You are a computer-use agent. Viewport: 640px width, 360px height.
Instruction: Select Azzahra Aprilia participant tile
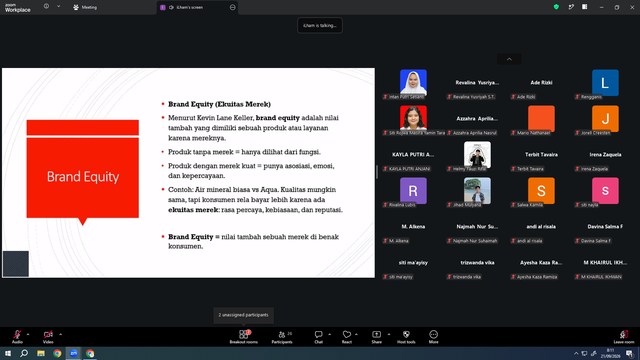pos(477,118)
